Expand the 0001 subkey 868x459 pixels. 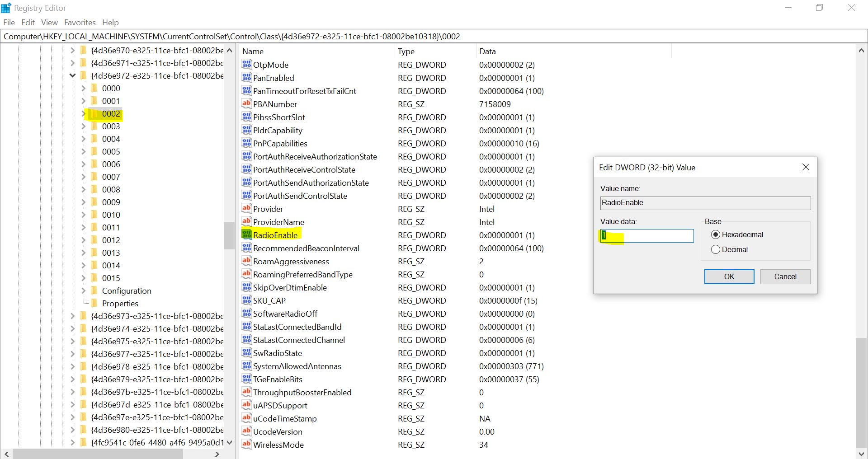click(x=83, y=101)
